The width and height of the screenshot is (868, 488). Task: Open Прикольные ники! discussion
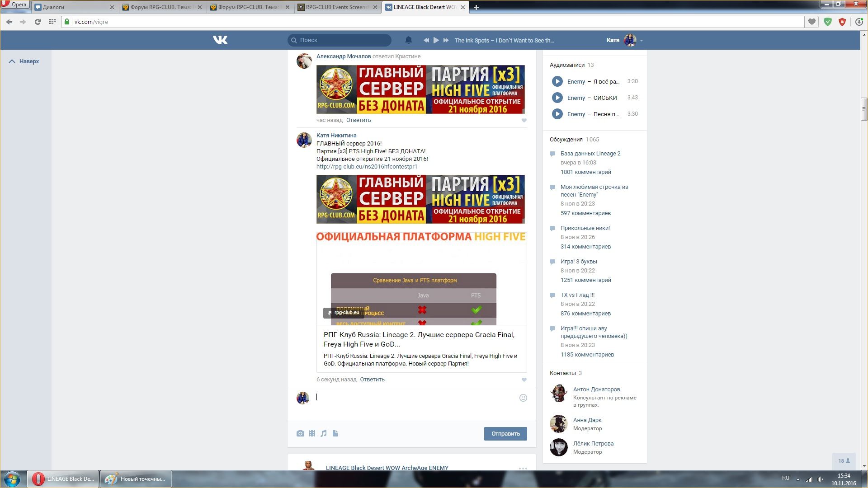tap(585, 228)
